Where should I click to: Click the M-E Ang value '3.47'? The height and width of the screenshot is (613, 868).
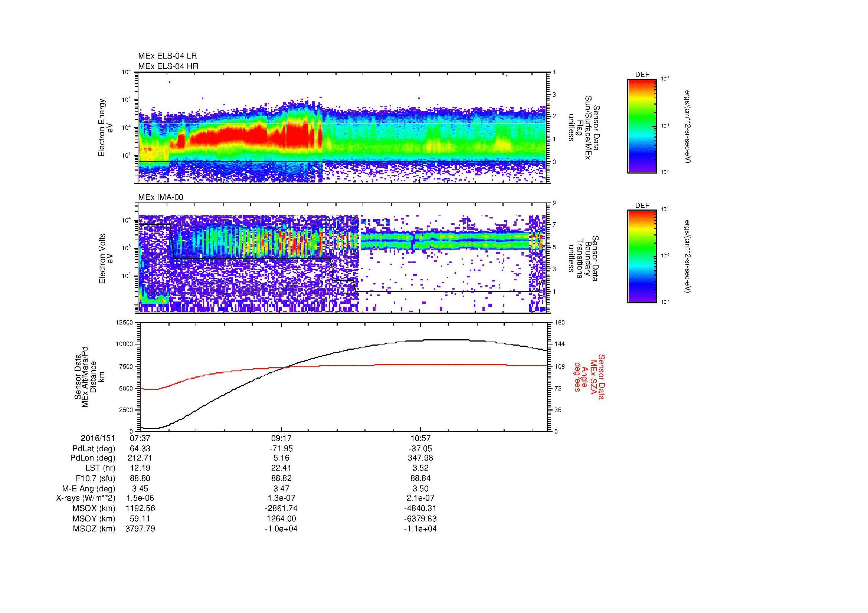(281, 488)
